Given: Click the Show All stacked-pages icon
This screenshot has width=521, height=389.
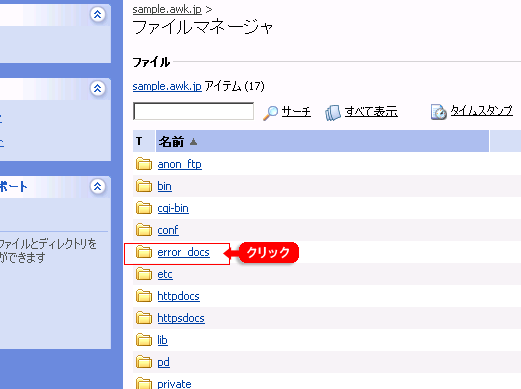Looking at the screenshot, I should (x=333, y=112).
